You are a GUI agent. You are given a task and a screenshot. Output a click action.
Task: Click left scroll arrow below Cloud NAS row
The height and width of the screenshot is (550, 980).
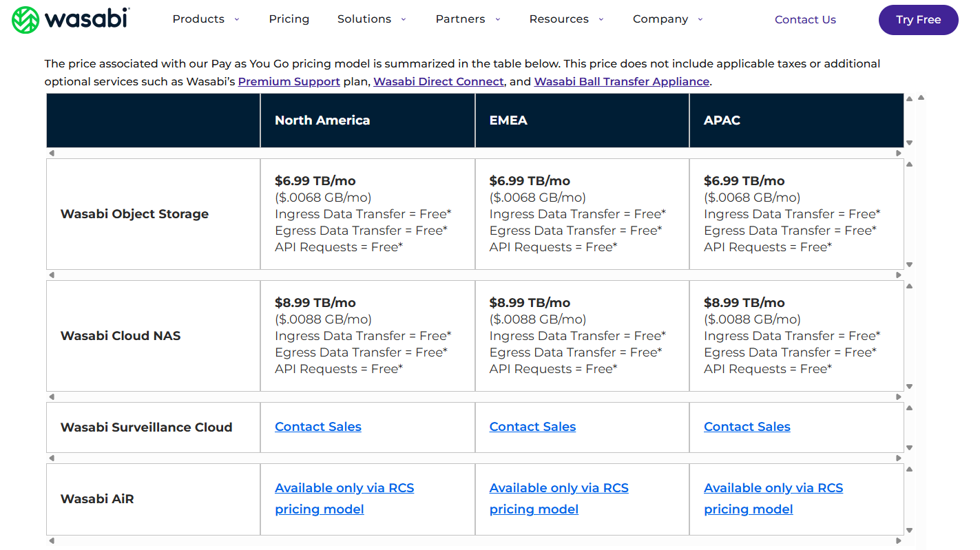pos(52,397)
